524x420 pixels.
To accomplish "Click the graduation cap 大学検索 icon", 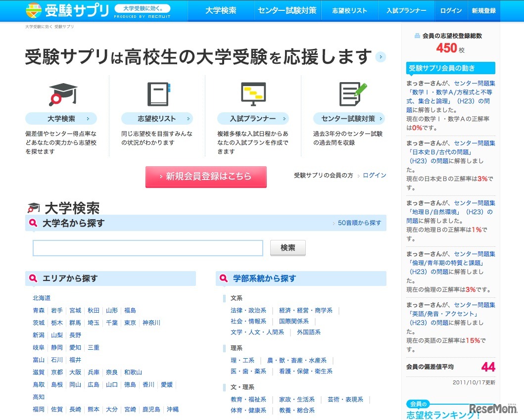I will tap(62, 94).
